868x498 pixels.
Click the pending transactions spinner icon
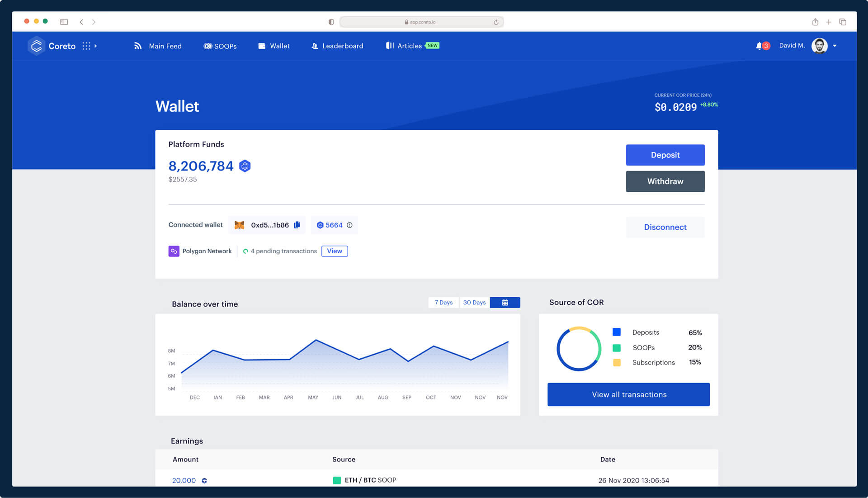pos(245,251)
